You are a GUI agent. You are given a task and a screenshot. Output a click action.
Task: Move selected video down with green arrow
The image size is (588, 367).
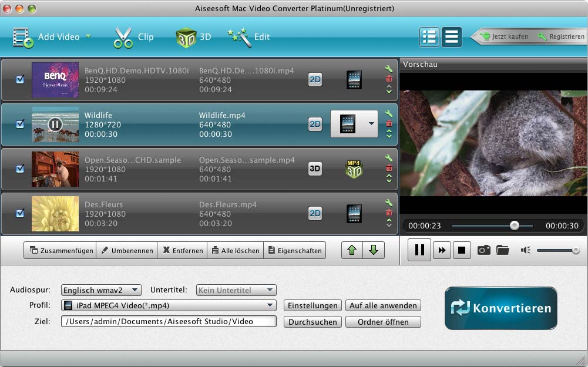(374, 250)
